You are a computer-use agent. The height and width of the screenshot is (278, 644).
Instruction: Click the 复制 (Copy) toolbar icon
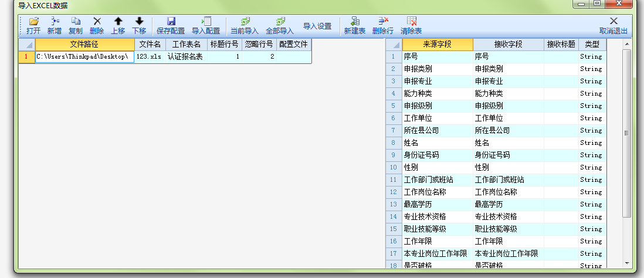click(76, 21)
